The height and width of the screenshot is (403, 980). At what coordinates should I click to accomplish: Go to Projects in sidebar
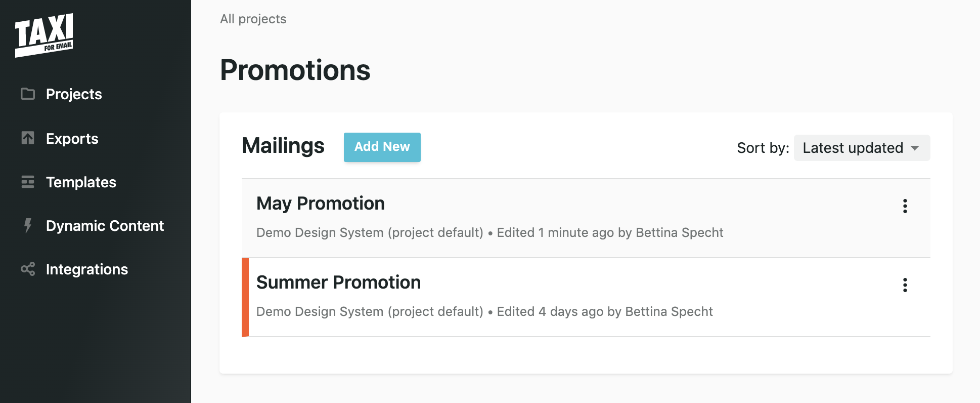pos(74,94)
